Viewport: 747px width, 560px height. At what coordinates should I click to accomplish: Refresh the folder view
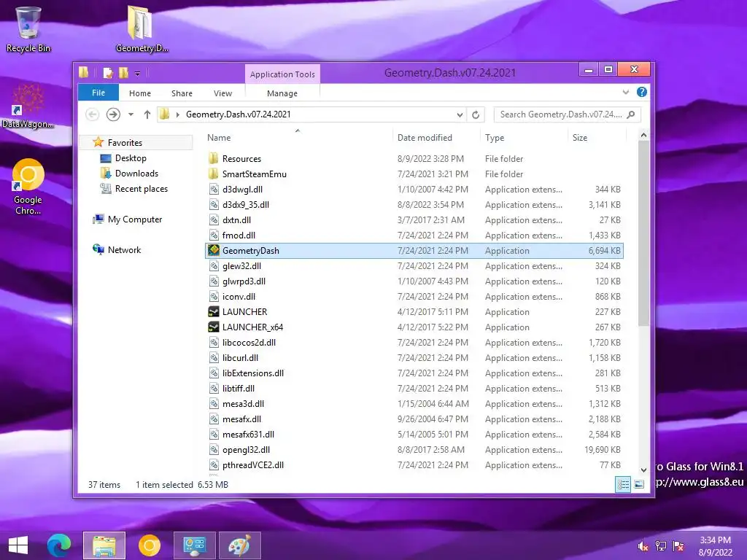tap(476, 114)
